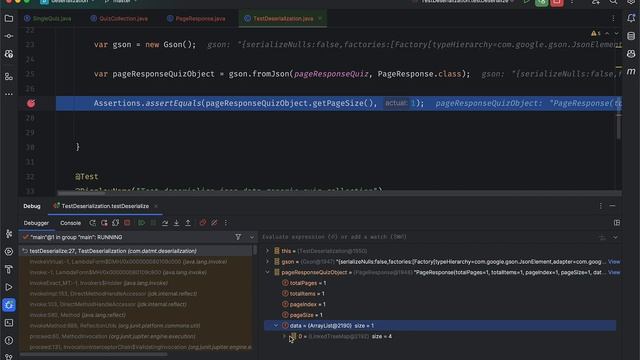This screenshot has width=640, height=360.
Task: Click the red Stop button in top toolbar
Action: (x=557, y=2)
